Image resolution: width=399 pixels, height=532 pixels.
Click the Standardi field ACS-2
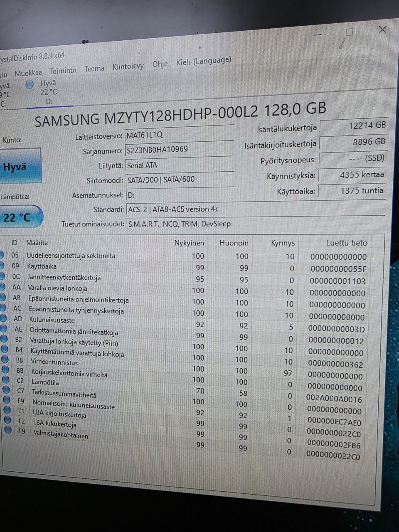coord(256,209)
